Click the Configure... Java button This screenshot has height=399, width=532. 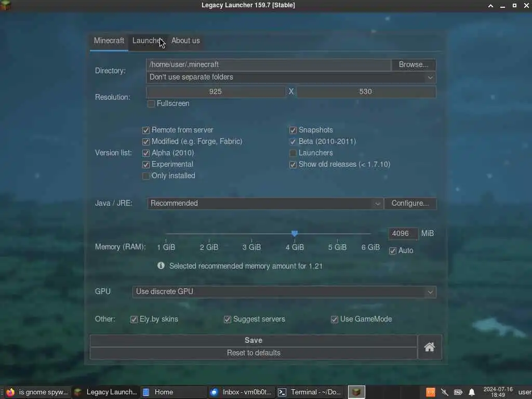click(x=410, y=203)
